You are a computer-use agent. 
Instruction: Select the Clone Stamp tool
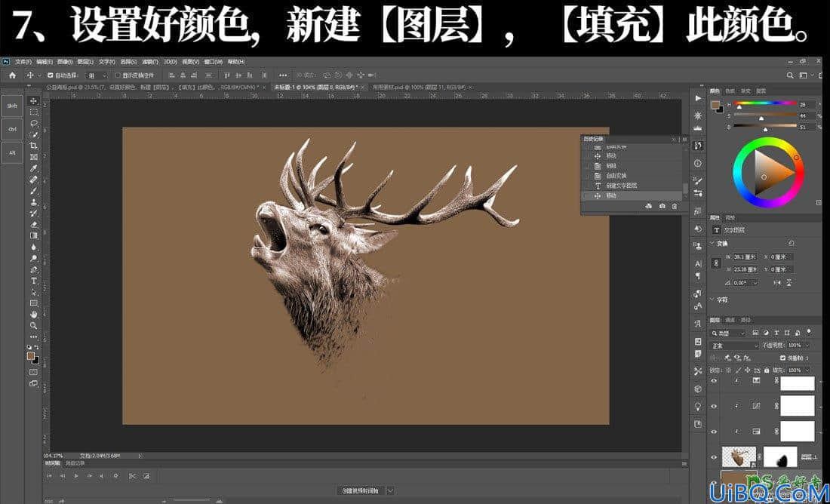click(34, 201)
